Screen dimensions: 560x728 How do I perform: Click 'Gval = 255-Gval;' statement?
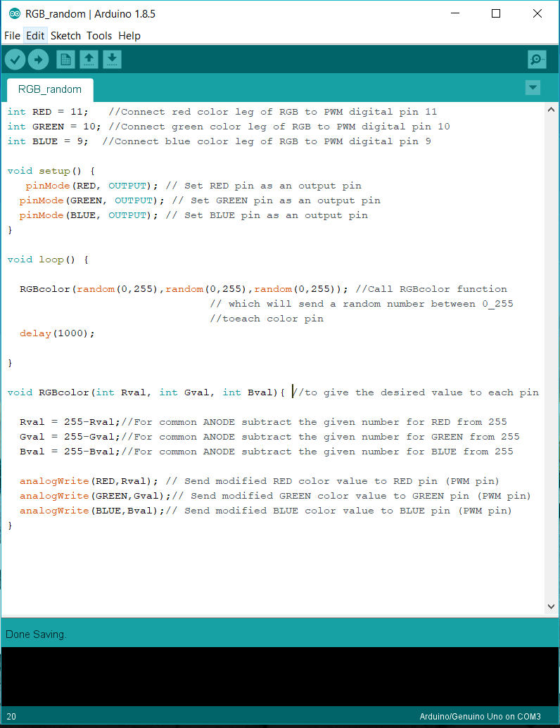[70, 437]
